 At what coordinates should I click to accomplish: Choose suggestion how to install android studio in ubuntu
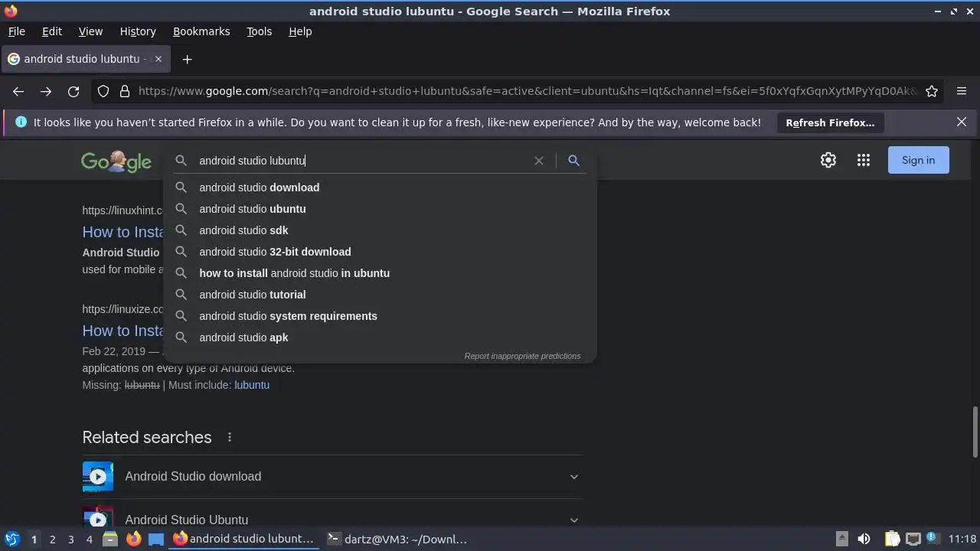[x=380, y=273]
